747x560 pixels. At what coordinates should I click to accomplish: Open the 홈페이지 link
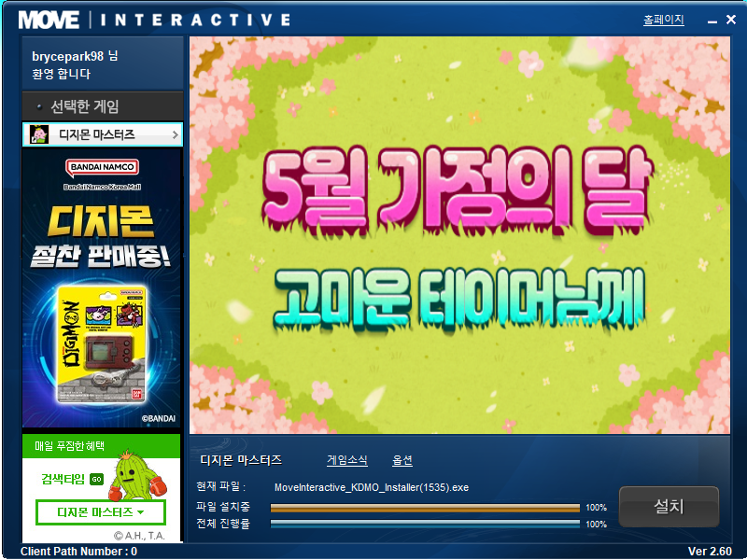(x=664, y=20)
